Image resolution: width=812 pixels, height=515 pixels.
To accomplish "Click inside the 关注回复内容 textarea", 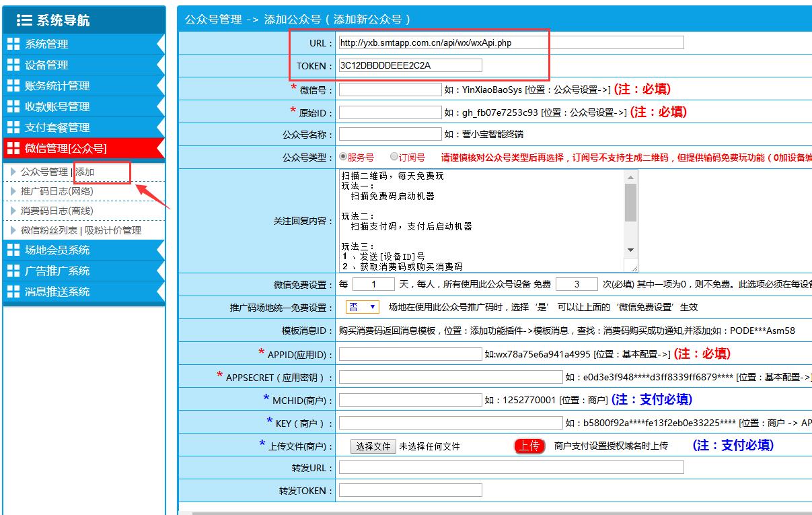I will [482, 221].
